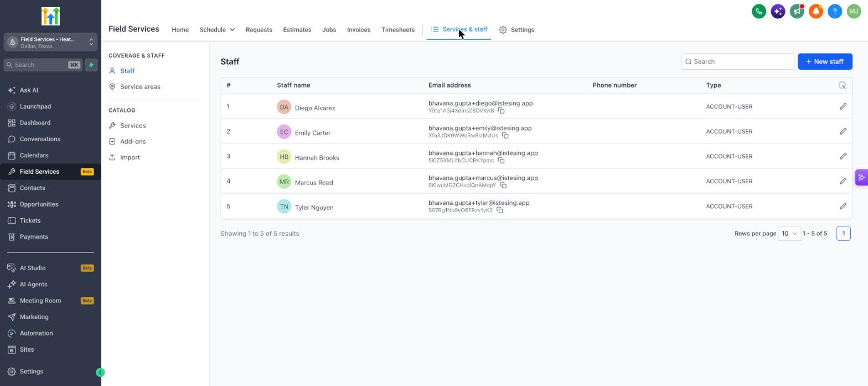Open Add-ons under Catalog

pos(133,142)
